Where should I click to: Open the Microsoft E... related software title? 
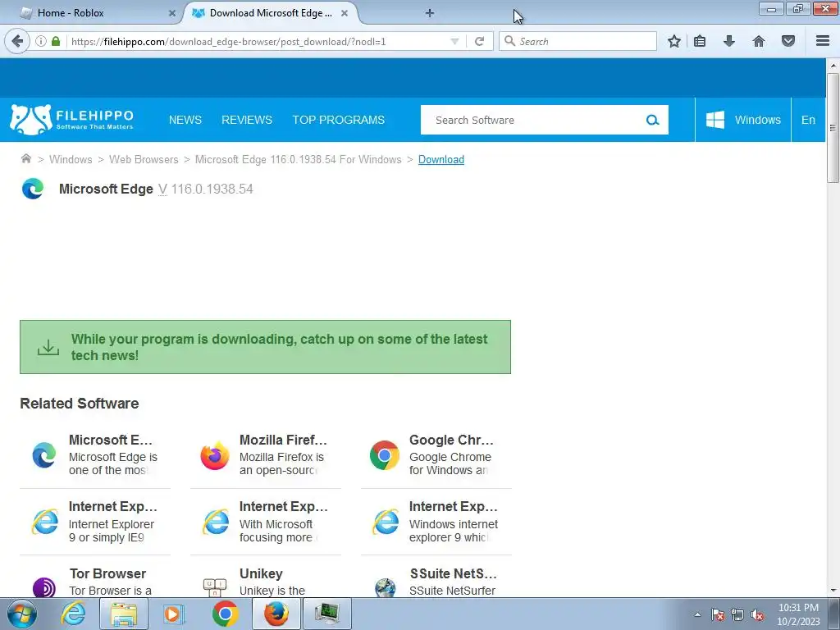pos(111,440)
